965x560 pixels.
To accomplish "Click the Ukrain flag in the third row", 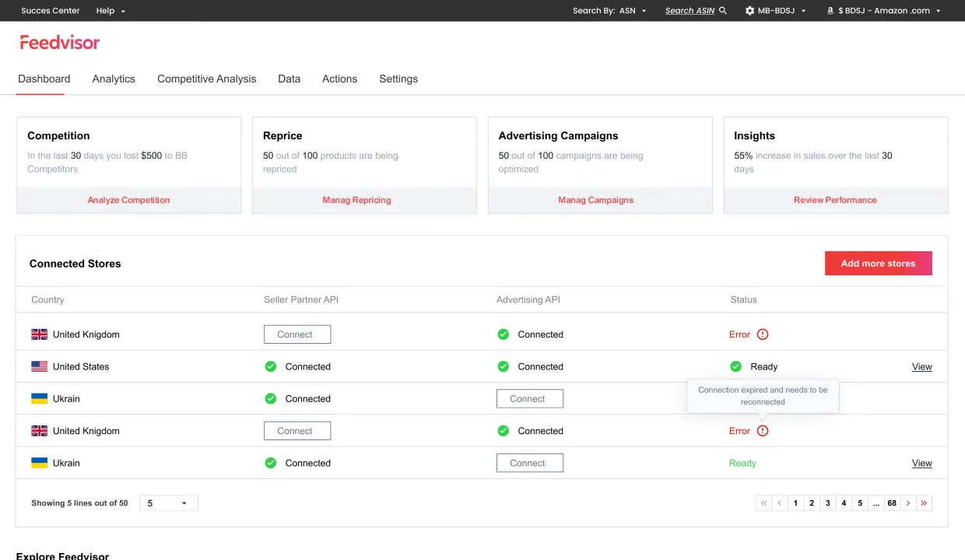I will (x=39, y=398).
